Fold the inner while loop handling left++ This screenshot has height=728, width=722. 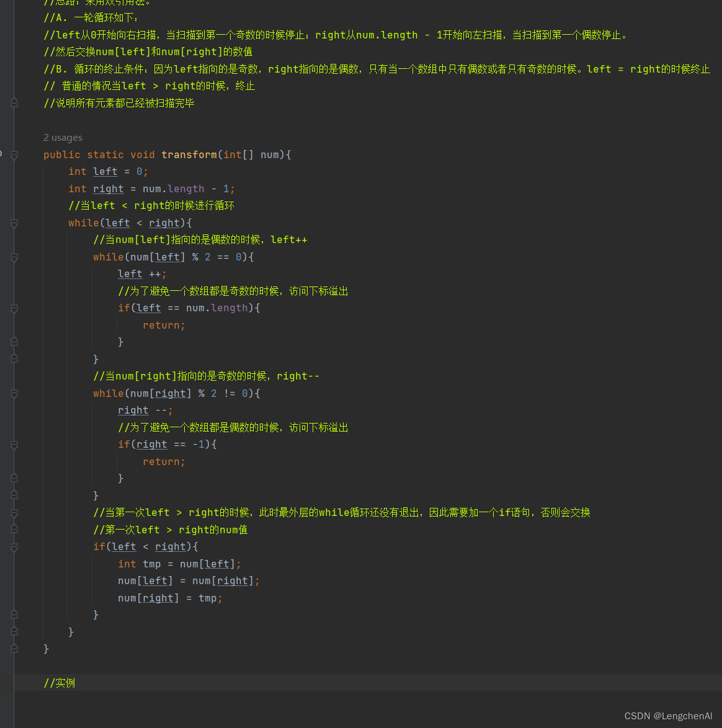[14, 257]
